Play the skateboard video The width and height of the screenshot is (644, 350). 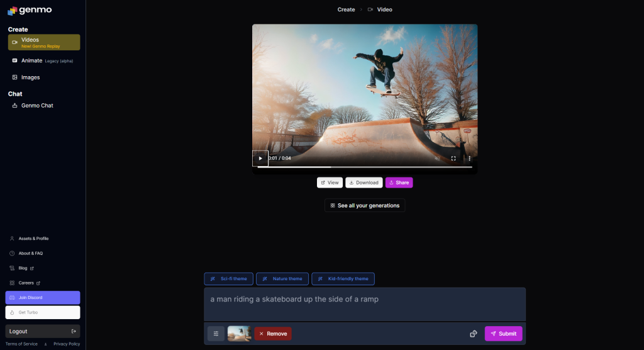click(x=260, y=159)
